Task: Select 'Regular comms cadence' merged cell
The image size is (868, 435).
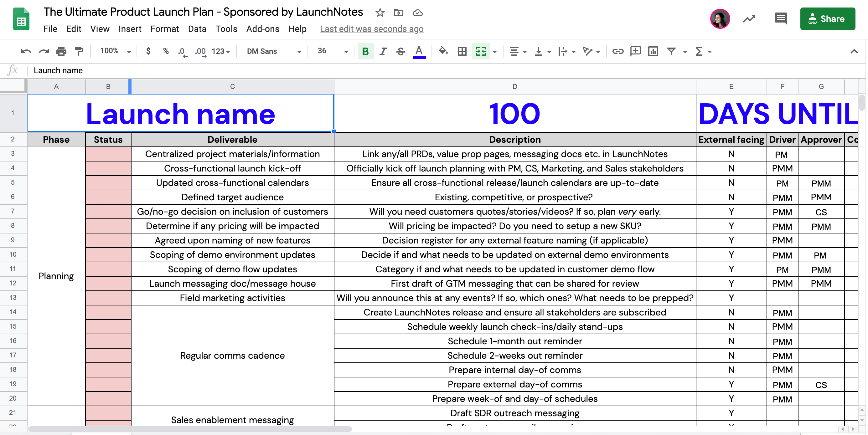Action: coord(232,355)
